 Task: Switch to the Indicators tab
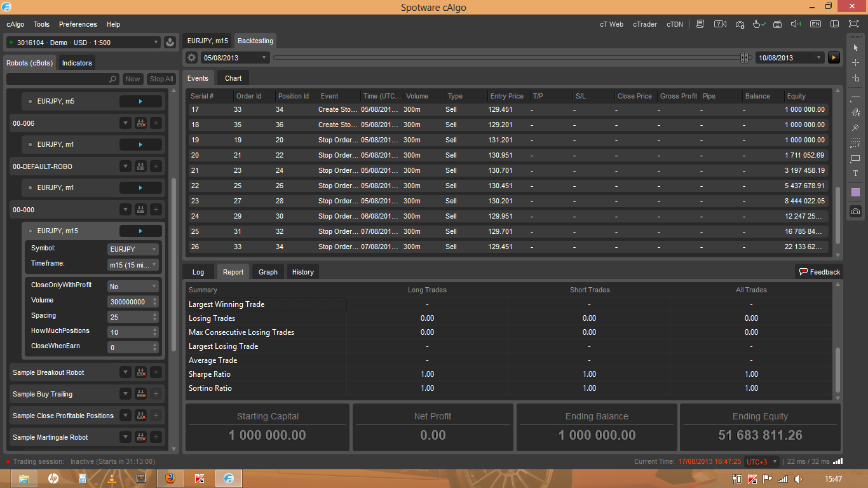click(77, 63)
